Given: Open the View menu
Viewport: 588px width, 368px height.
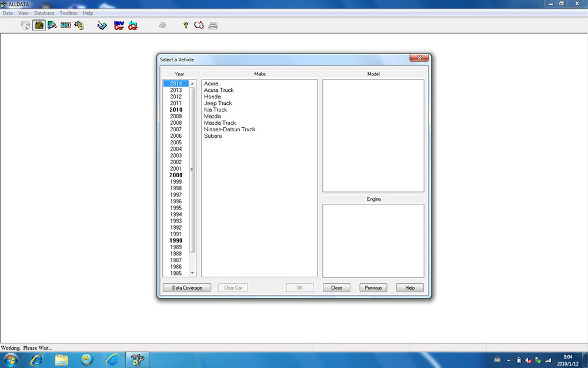Looking at the screenshot, I should tap(24, 13).
